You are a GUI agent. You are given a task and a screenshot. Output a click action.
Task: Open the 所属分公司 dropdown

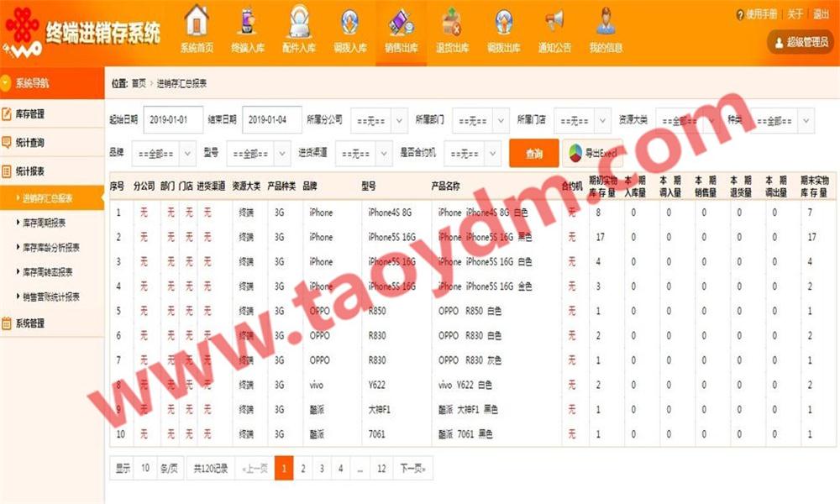379,120
